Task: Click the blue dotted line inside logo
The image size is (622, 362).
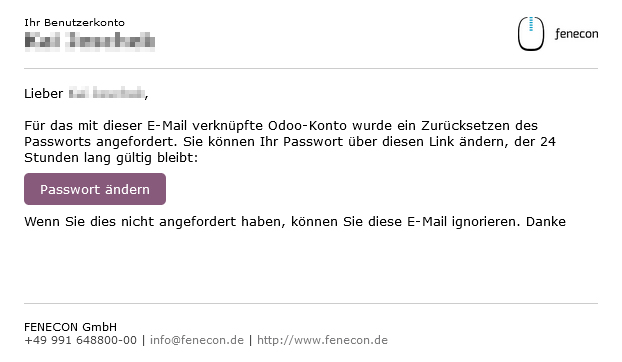Action: click(x=531, y=24)
